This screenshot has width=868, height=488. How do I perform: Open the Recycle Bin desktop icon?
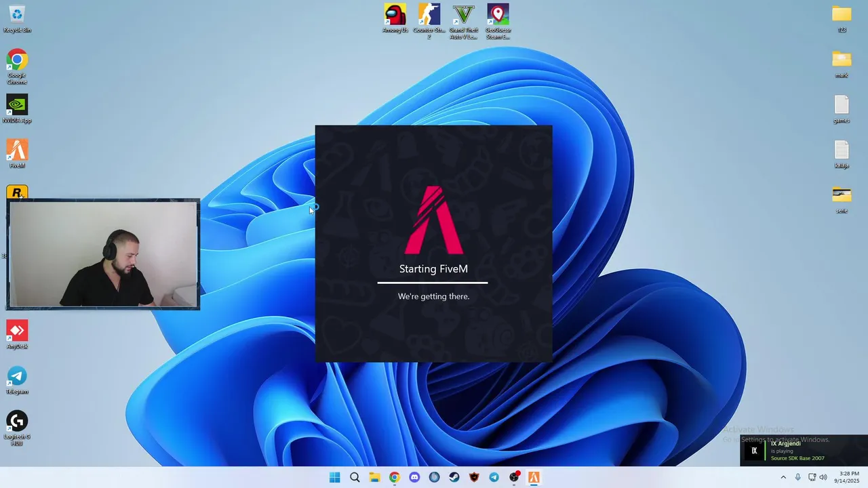pyautogui.click(x=17, y=19)
